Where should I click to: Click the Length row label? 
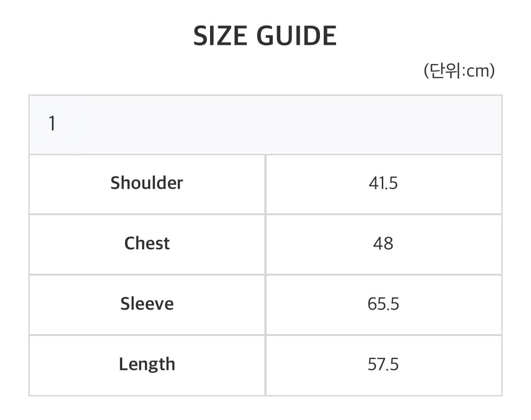(147, 364)
